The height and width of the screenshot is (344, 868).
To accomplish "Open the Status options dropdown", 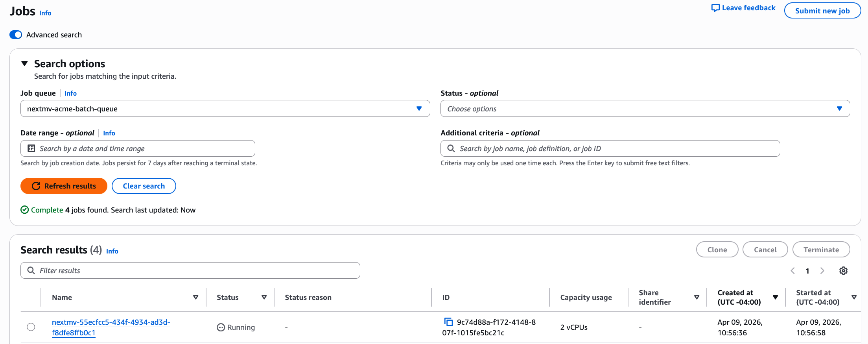I will point(645,109).
